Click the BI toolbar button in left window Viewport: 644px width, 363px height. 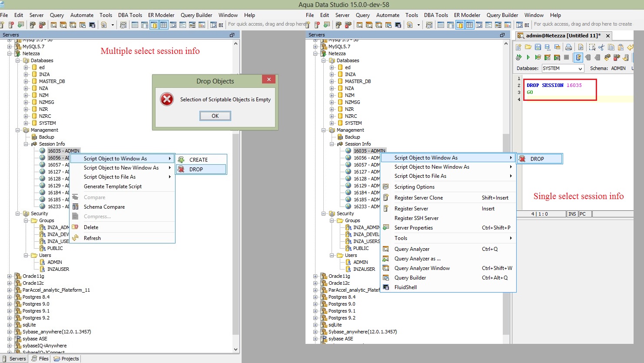tap(216, 25)
